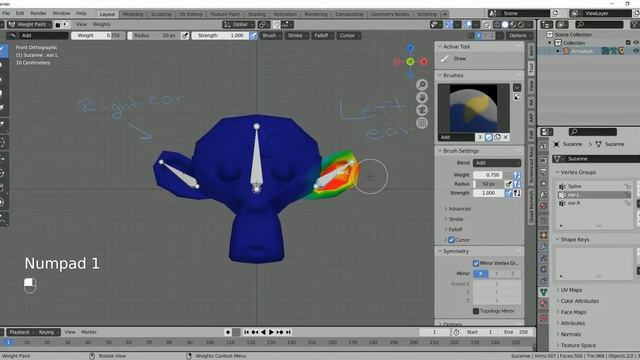
Task: Click the Strength pressure sensitivity icon in header
Action: [x=253, y=36]
